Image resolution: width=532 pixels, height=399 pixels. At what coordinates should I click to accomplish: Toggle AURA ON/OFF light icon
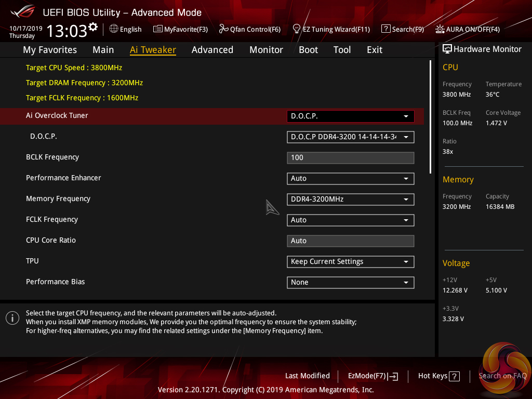pos(440,29)
